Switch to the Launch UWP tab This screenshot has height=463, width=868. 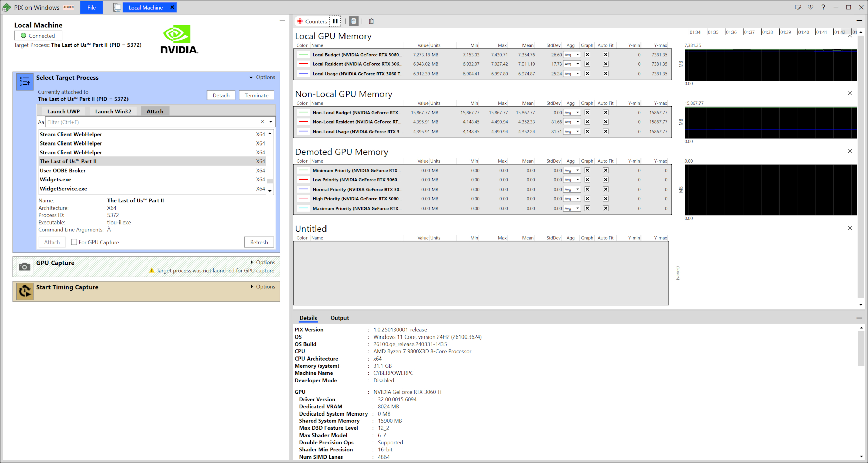63,111
